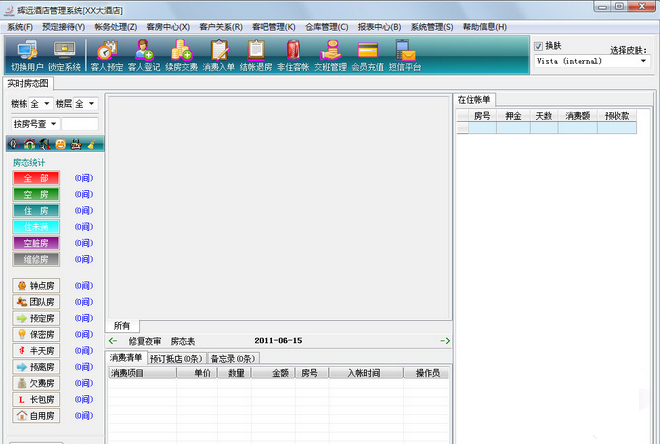Open 会员充值 member recharge

point(367,55)
